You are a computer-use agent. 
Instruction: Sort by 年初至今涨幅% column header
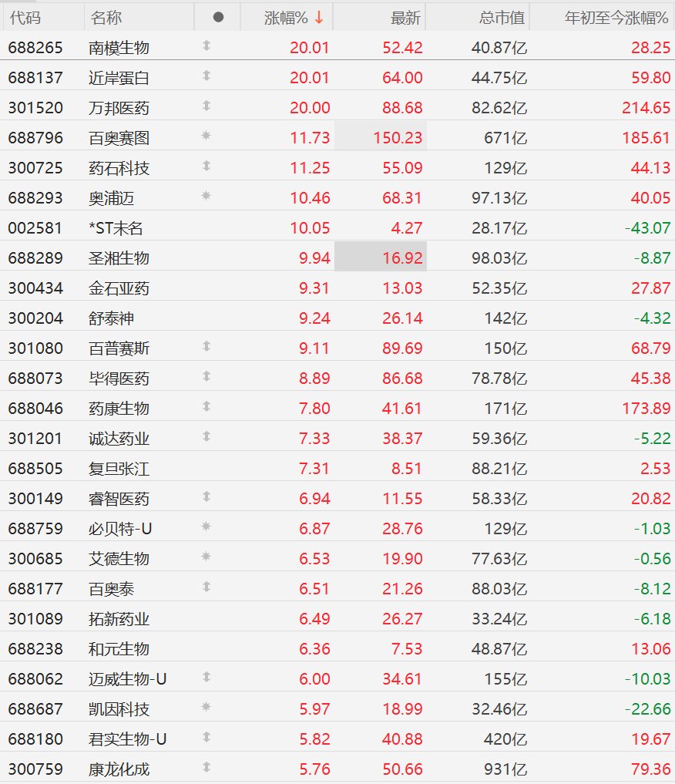coord(616,18)
